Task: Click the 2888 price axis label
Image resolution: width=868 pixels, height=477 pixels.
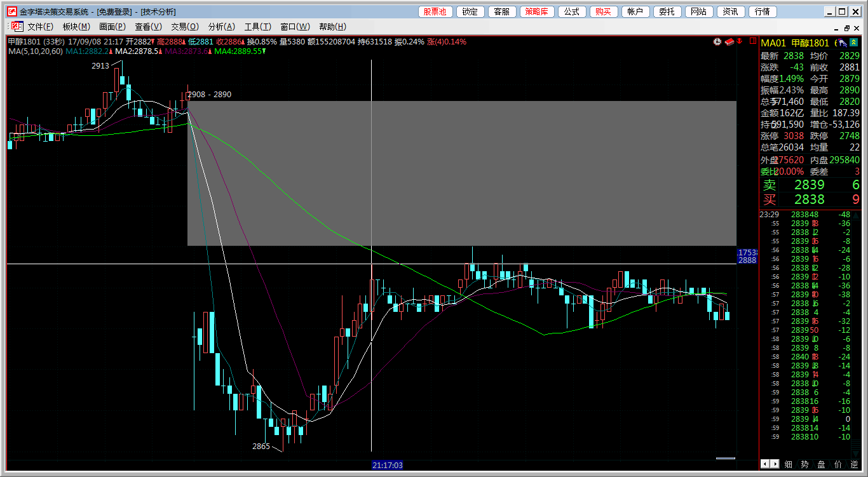Action: point(747,260)
